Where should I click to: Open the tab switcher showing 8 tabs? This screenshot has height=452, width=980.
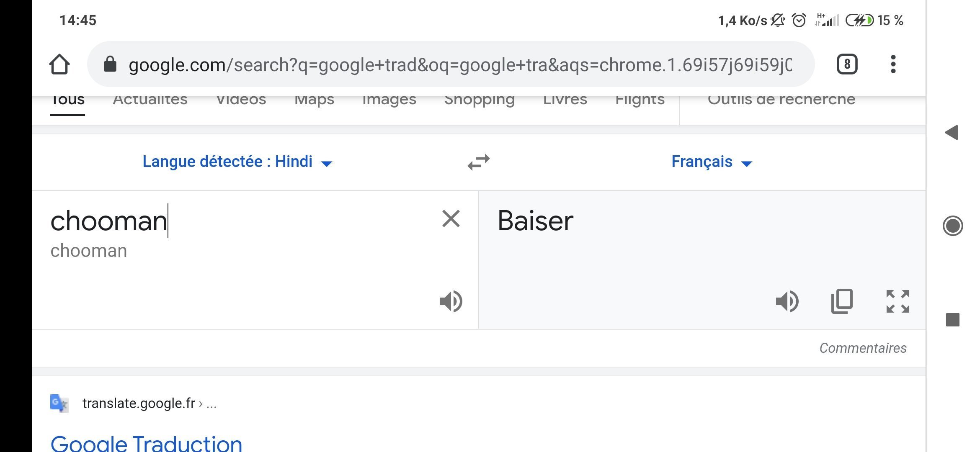pyautogui.click(x=847, y=64)
